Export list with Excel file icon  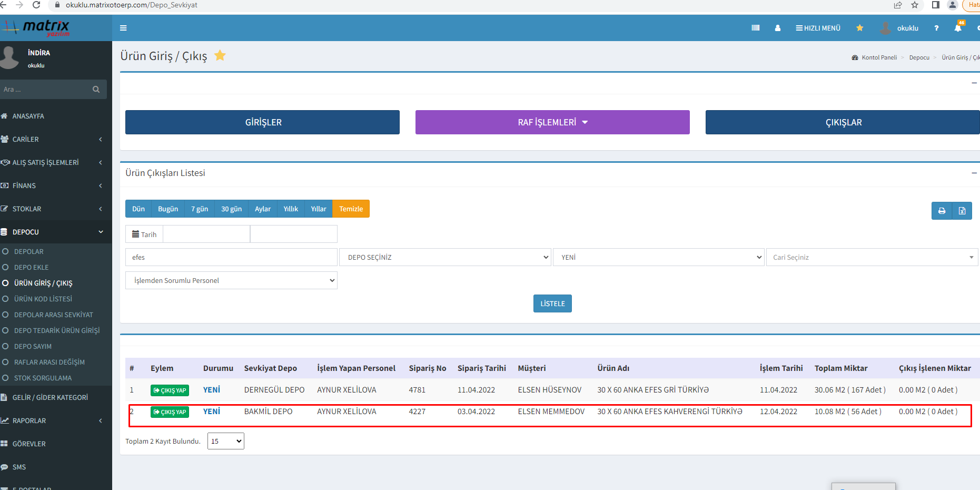coord(962,211)
